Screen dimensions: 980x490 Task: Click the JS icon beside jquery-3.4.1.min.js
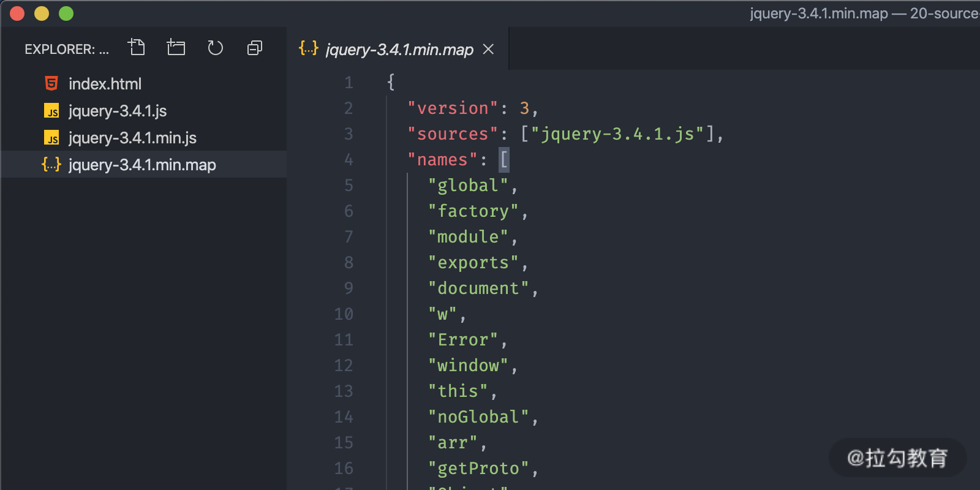[51, 138]
